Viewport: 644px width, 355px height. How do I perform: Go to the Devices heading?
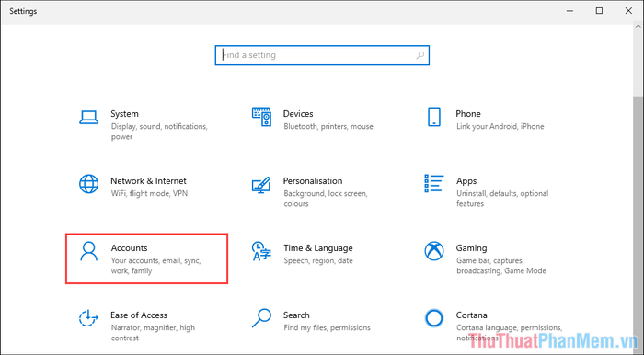tap(298, 114)
